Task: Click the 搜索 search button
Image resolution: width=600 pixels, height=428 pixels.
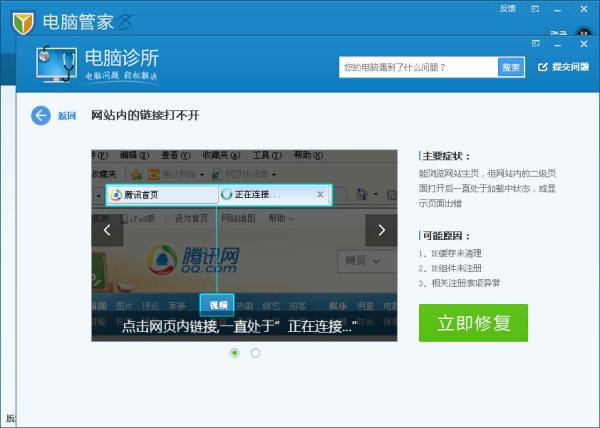Action: point(511,67)
